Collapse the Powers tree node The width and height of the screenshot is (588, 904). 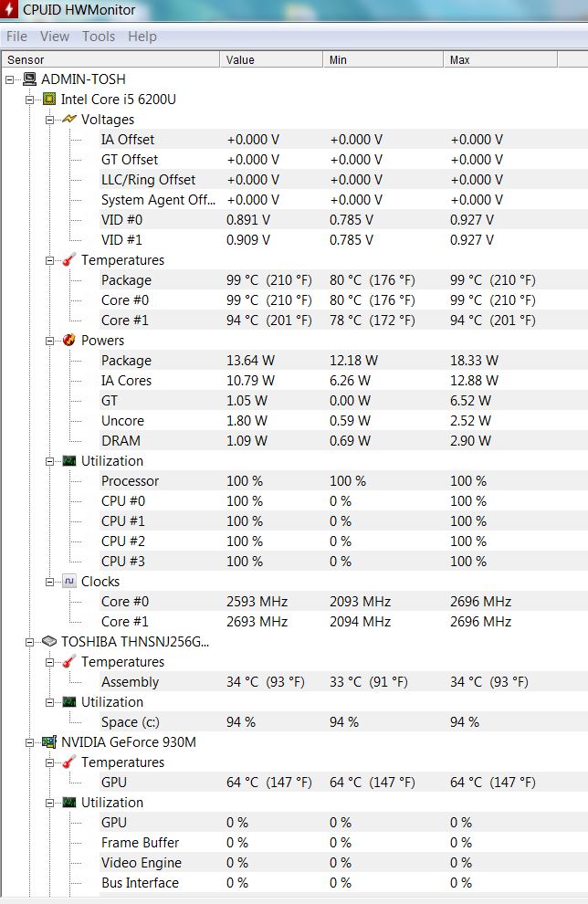coord(50,341)
